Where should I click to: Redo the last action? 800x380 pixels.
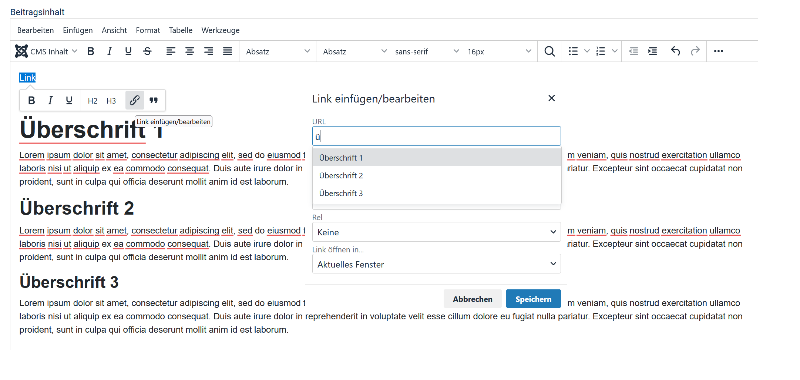pyautogui.click(x=694, y=51)
